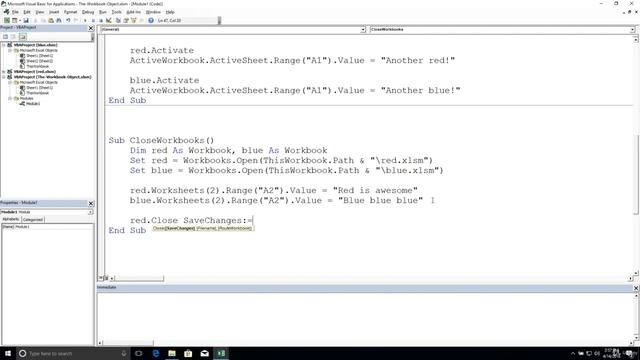Open the Tools menu

click(x=116, y=12)
